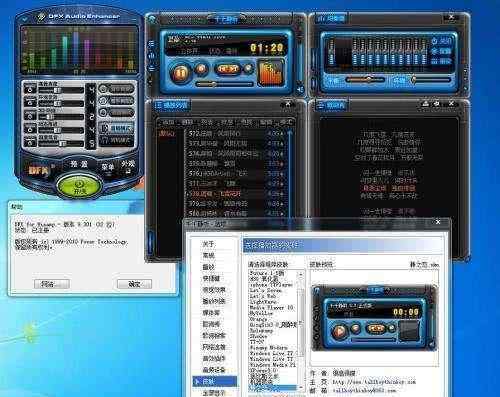Open 排序 menu in playlist window
The image size is (500, 397).
(227, 123)
